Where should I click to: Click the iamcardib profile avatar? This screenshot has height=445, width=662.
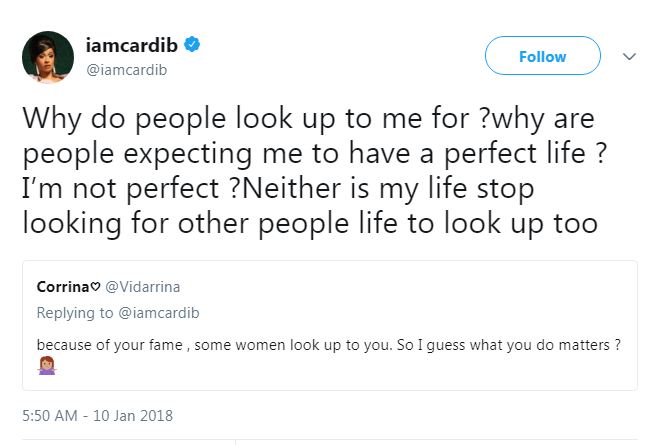click(48, 56)
